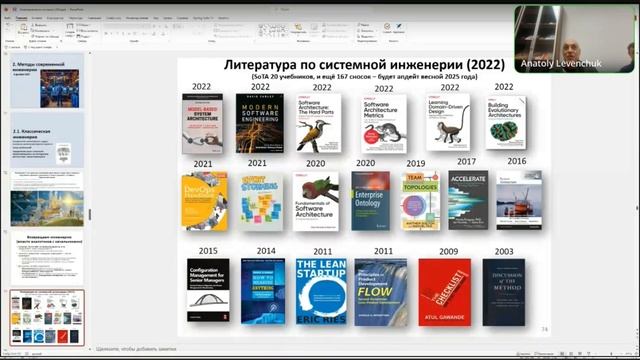Select 'Fundamentals of Software Architecture' cover
Screen dimensions: 640x360
coord(316,201)
